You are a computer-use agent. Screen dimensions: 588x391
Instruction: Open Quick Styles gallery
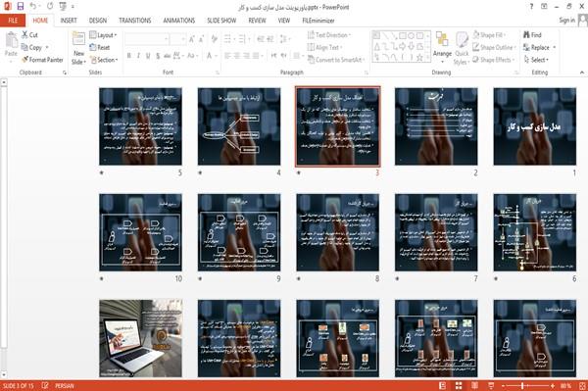click(462, 48)
